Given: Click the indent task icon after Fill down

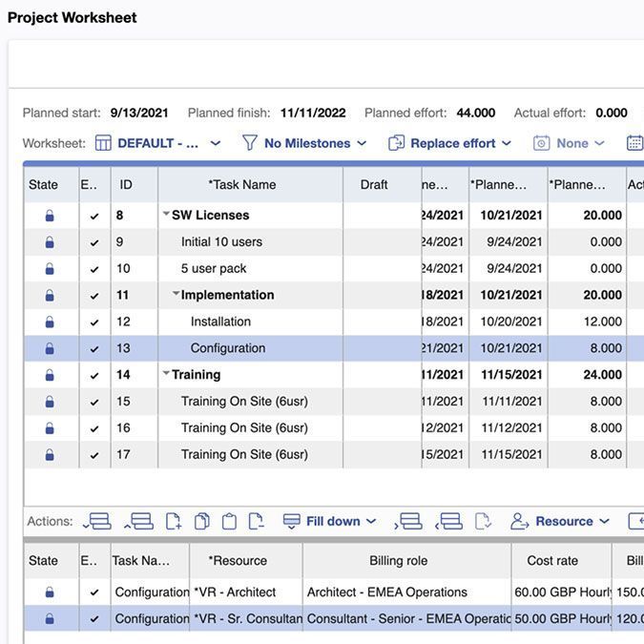Looking at the screenshot, I should [x=407, y=522].
